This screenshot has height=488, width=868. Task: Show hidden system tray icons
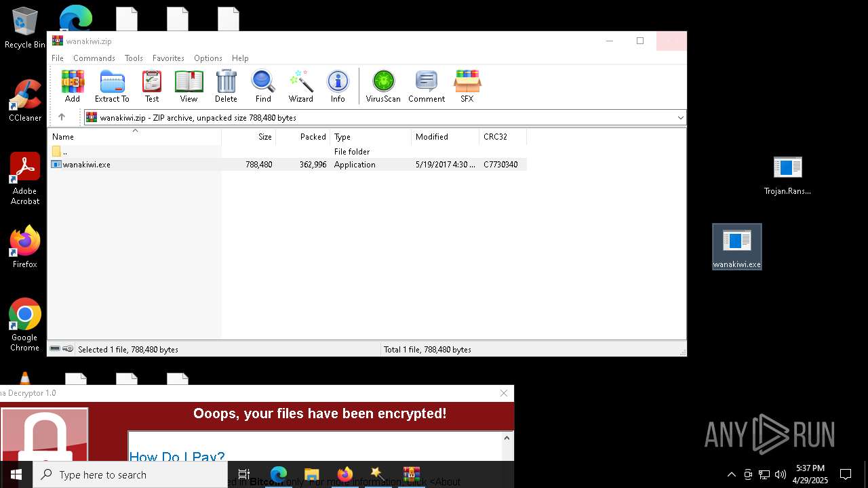tap(731, 474)
